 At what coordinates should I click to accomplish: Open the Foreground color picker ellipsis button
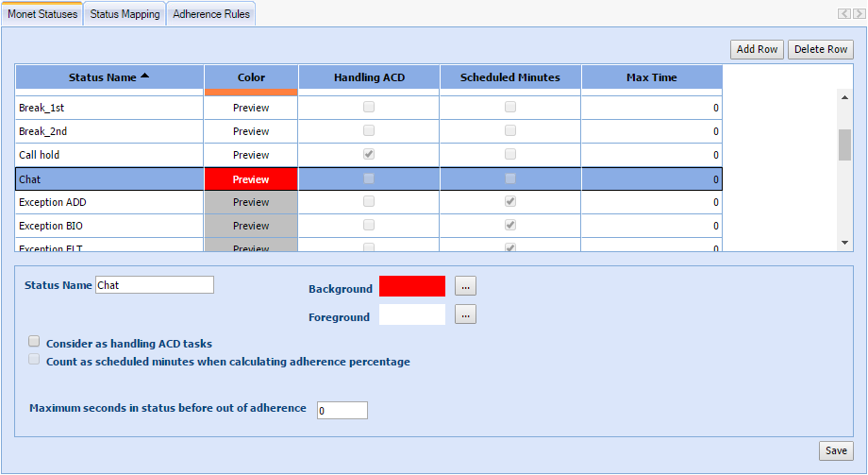[x=465, y=315]
